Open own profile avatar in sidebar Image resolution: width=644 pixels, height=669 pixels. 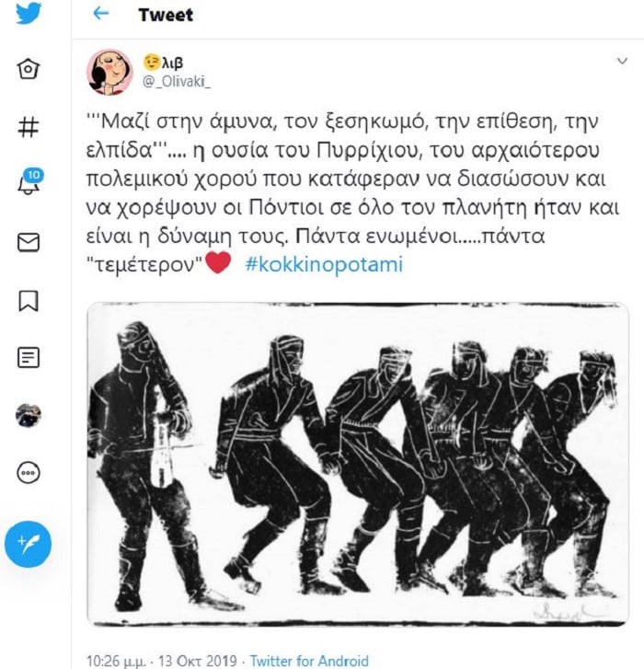(29, 415)
